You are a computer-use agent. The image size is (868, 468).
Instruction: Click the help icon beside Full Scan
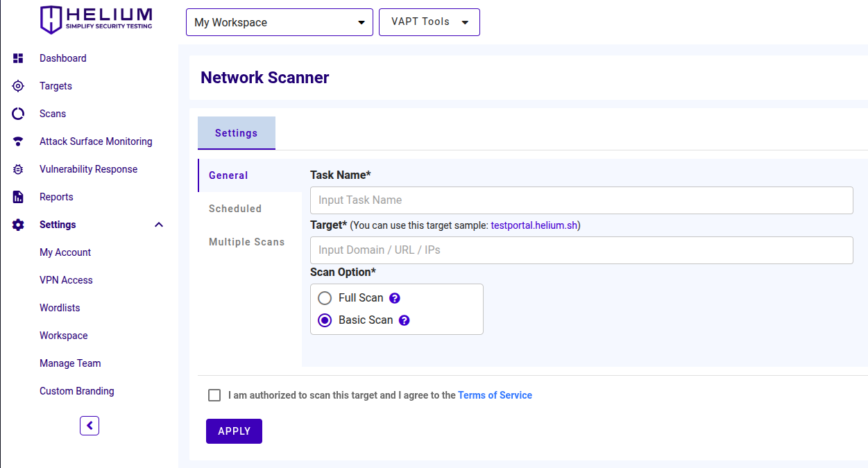[x=394, y=297]
